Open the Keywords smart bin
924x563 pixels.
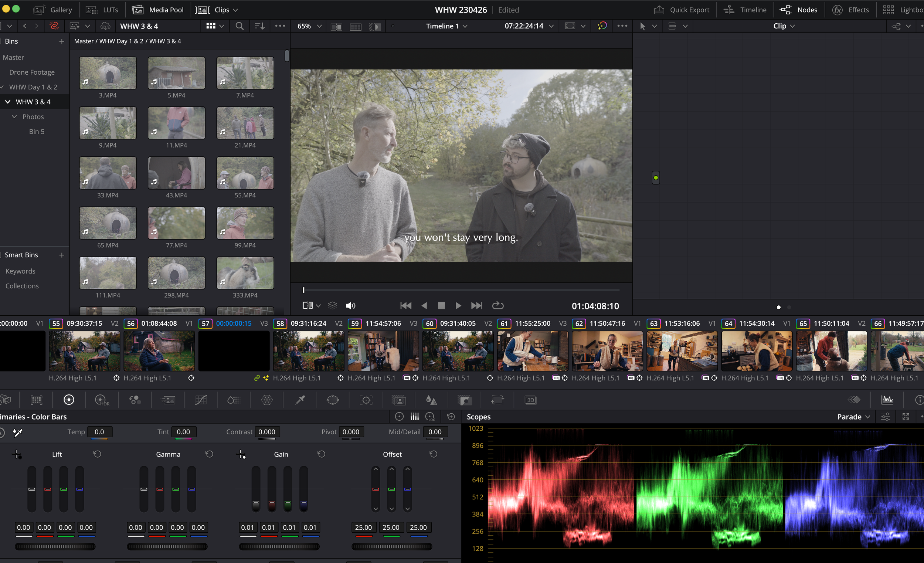(x=20, y=271)
